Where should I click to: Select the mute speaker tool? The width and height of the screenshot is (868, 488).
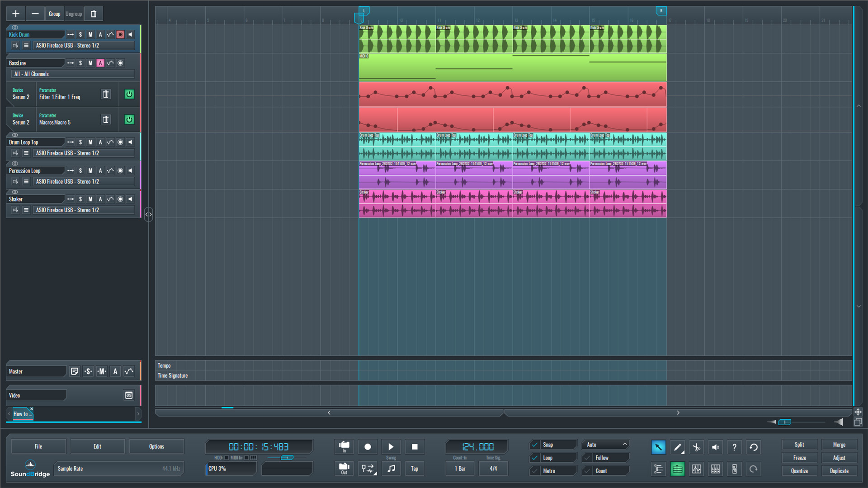[715, 447]
